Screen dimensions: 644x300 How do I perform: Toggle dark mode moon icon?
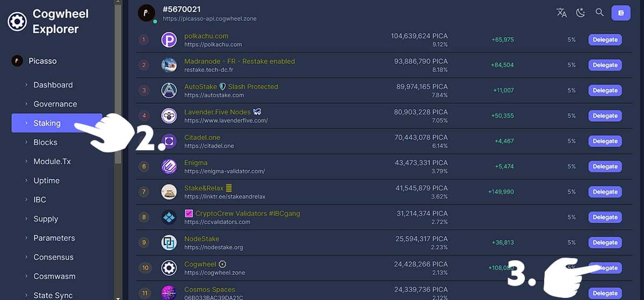coord(581,13)
